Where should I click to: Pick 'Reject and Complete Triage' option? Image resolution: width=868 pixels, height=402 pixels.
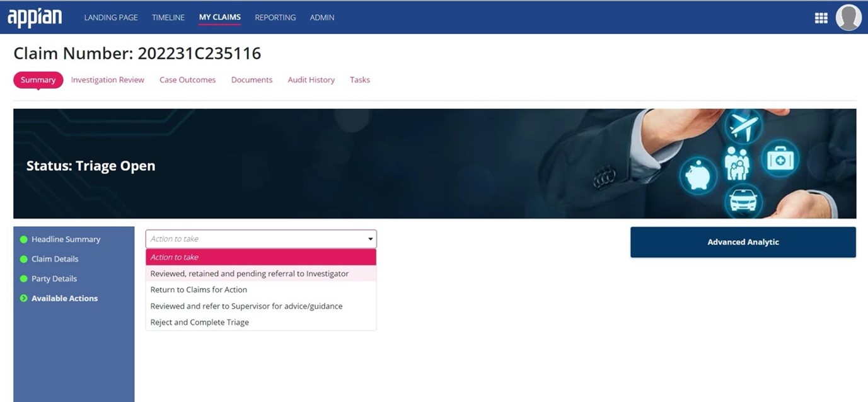tap(199, 323)
